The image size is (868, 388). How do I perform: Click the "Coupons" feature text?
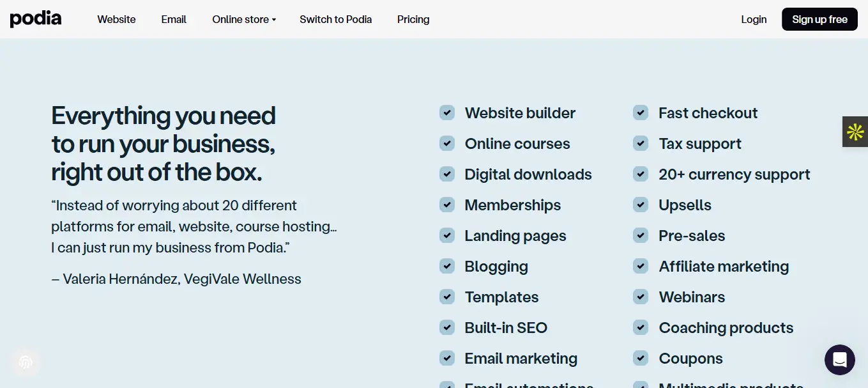(x=690, y=359)
